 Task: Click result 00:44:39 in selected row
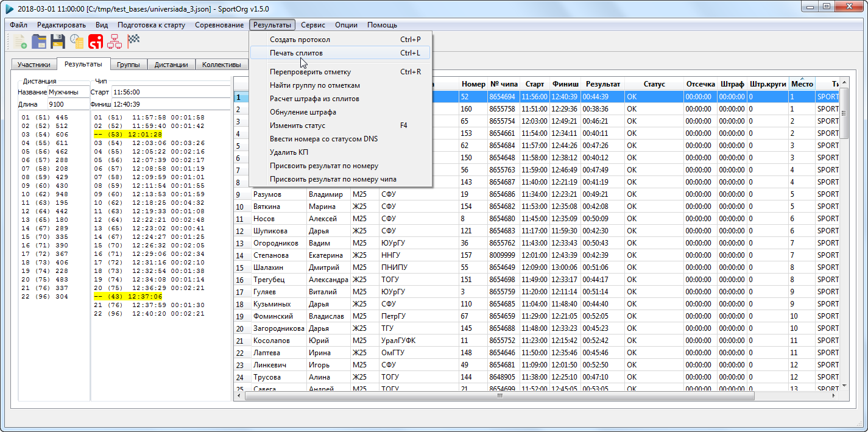coord(603,97)
